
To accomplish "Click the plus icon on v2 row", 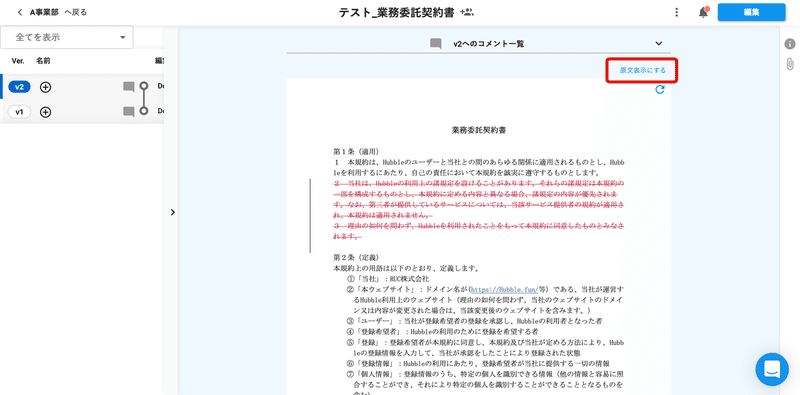I will tap(45, 87).
